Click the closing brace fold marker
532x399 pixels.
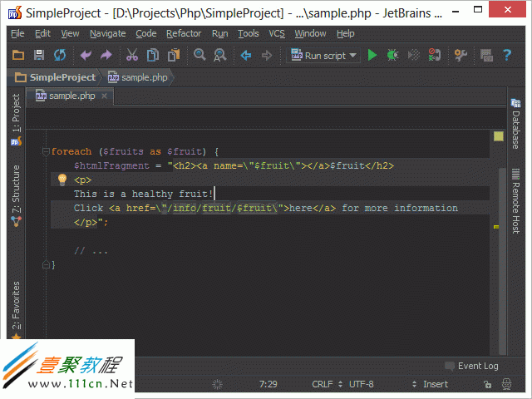(x=46, y=264)
